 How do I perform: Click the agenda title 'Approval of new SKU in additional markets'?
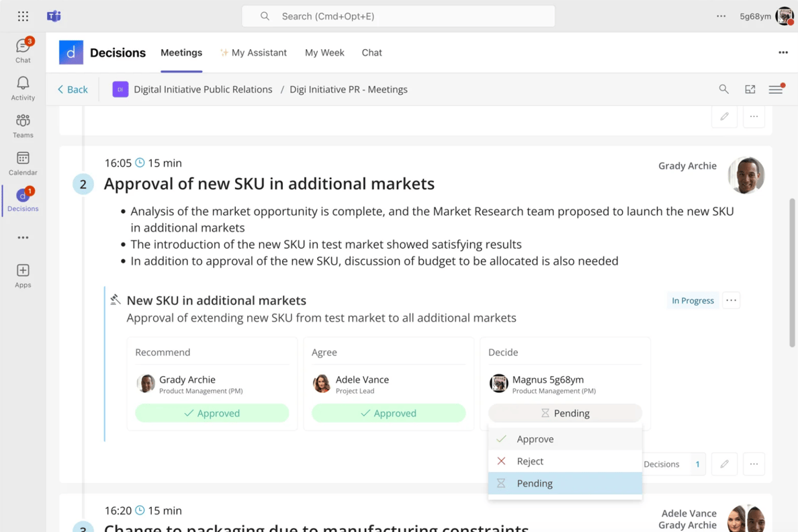269,184
